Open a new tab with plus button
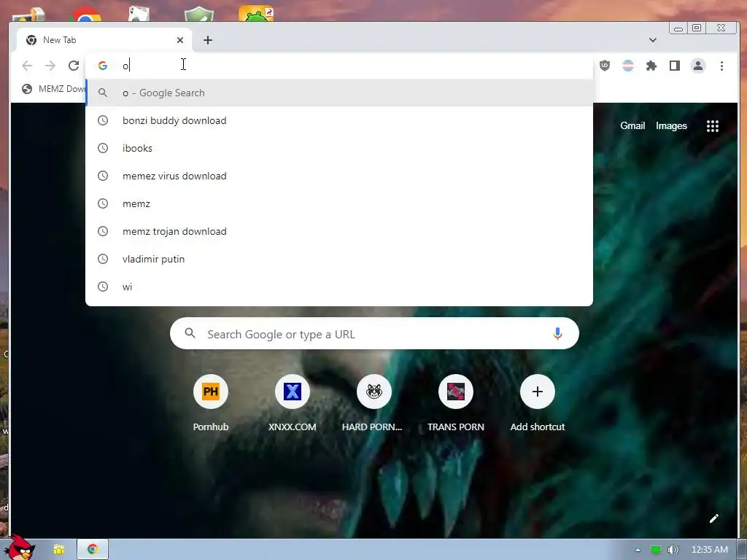Image resolution: width=747 pixels, height=560 pixels. point(208,40)
